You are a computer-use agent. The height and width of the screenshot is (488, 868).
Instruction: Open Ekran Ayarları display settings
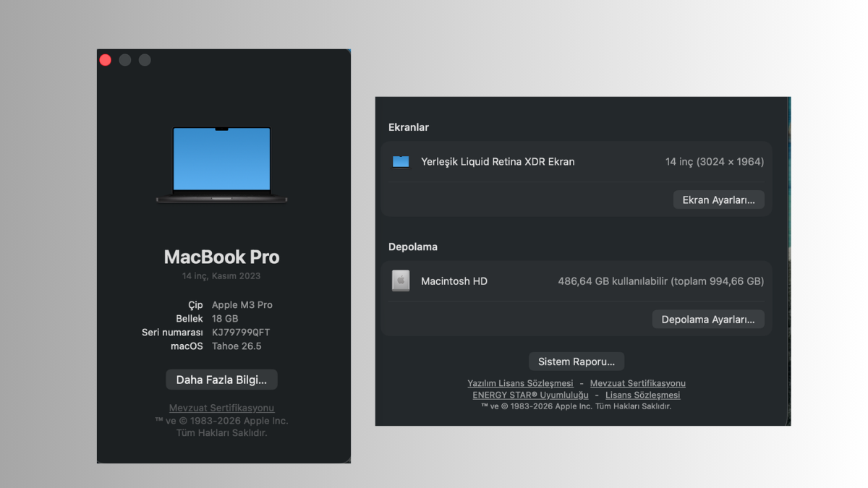point(718,200)
